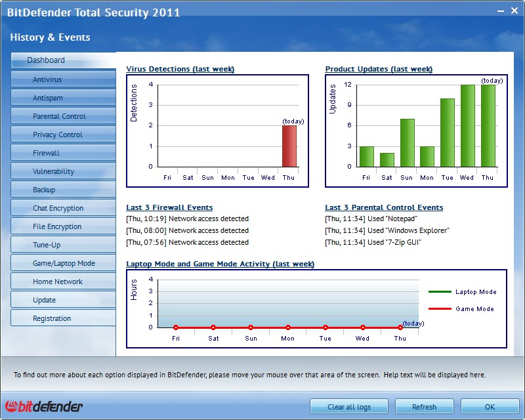The height and width of the screenshot is (420, 525).
Task: Click the Friday product updates bar
Action: pyautogui.click(x=367, y=156)
